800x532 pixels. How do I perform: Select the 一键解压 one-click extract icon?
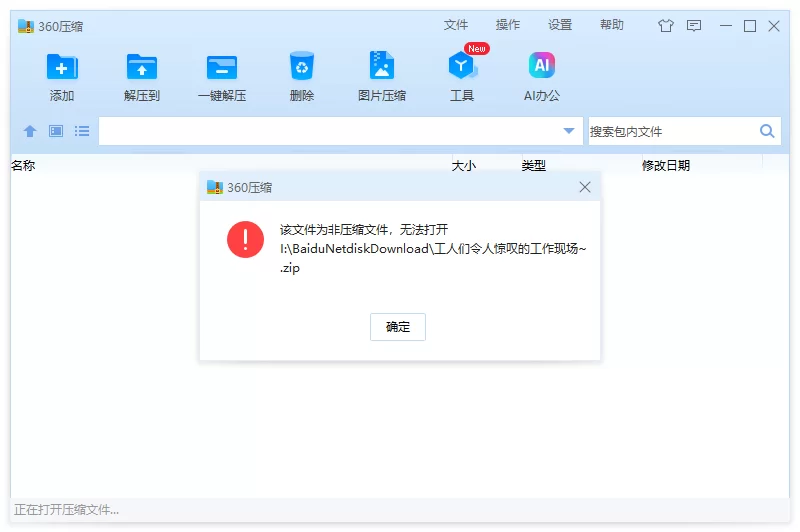(222, 67)
